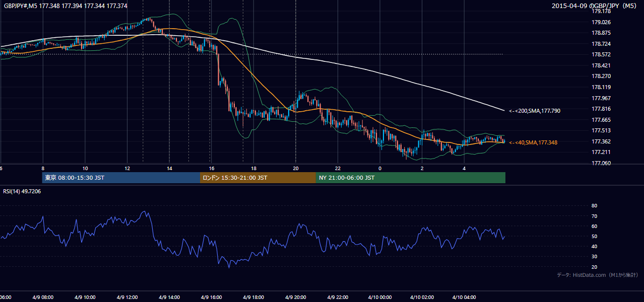Image resolution: width=644 pixels, height=302 pixels.
Task: Click the hour 10 tick on price chart axis
Action: (x=85, y=169)
